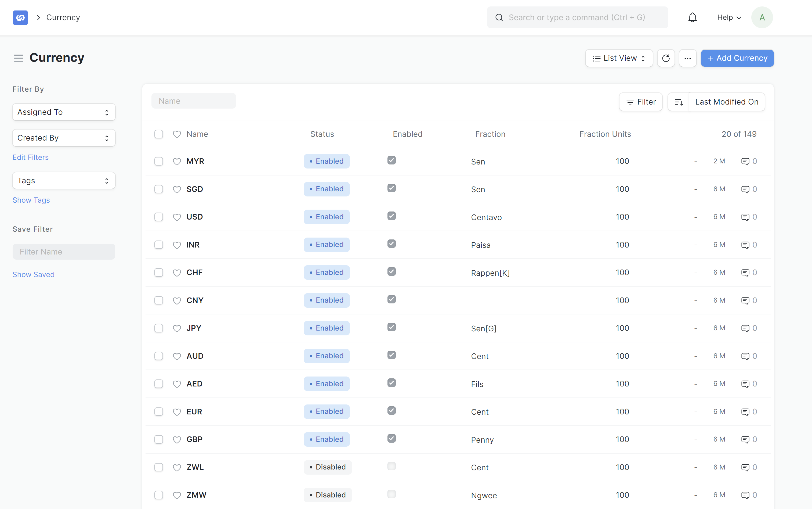Image resolution: width=812 pixels, height=509 pixels.
Task: Open the AED currency record
Action: [194, 384]
